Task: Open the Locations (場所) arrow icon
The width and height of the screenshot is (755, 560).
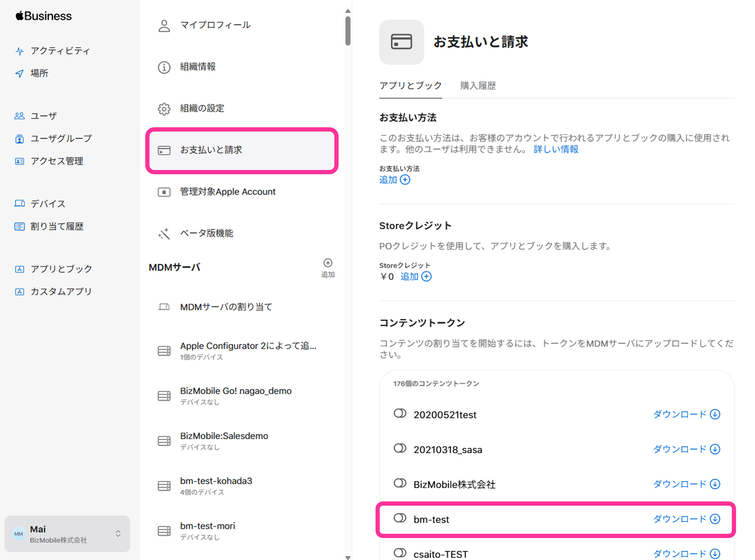Action: point(20,73)
